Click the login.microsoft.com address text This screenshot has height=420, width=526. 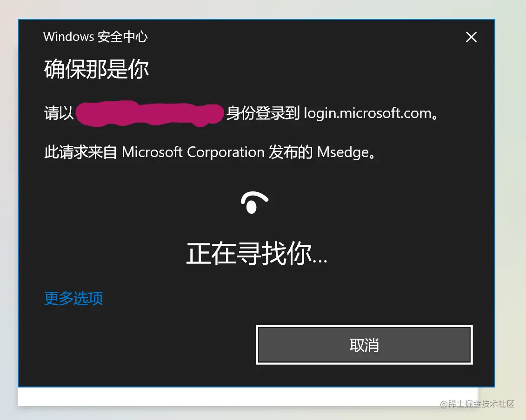click(x=367, y=113)
